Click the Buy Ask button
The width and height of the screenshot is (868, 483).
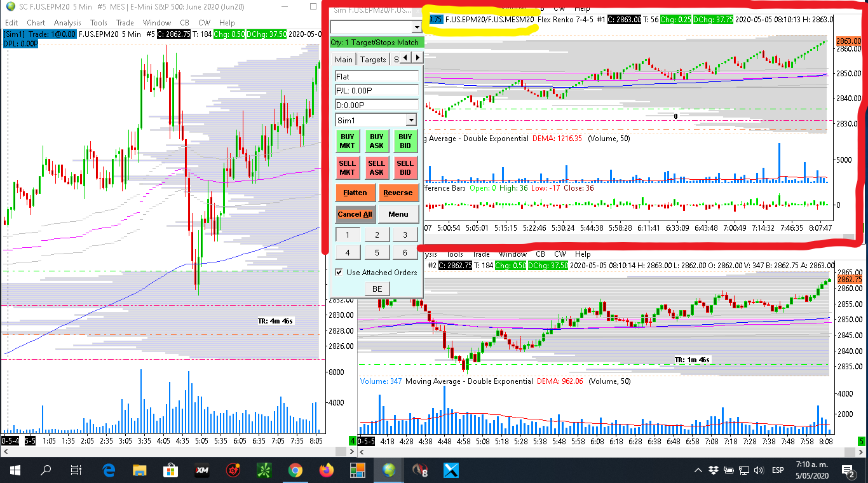coord(377,141)
